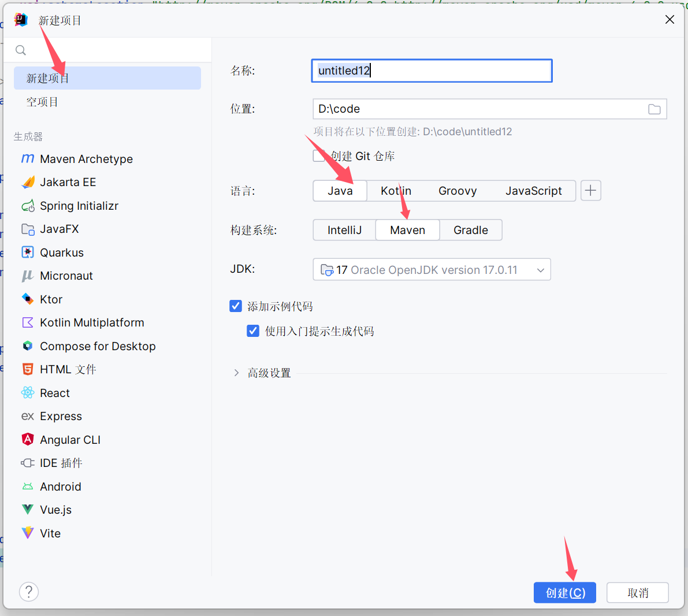Click the Spring Initializr icon
The height and width of the screenshot is (616, 688).
click(x=28, y=206)
